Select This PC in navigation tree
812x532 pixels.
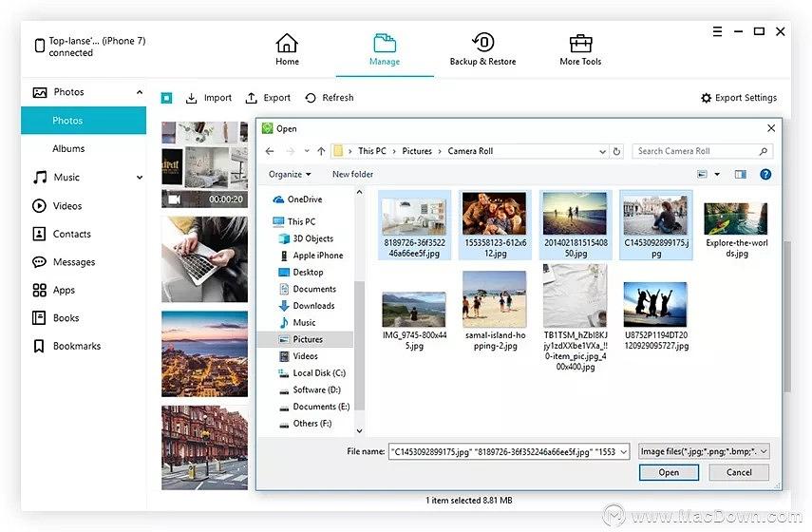coord(294,221)
